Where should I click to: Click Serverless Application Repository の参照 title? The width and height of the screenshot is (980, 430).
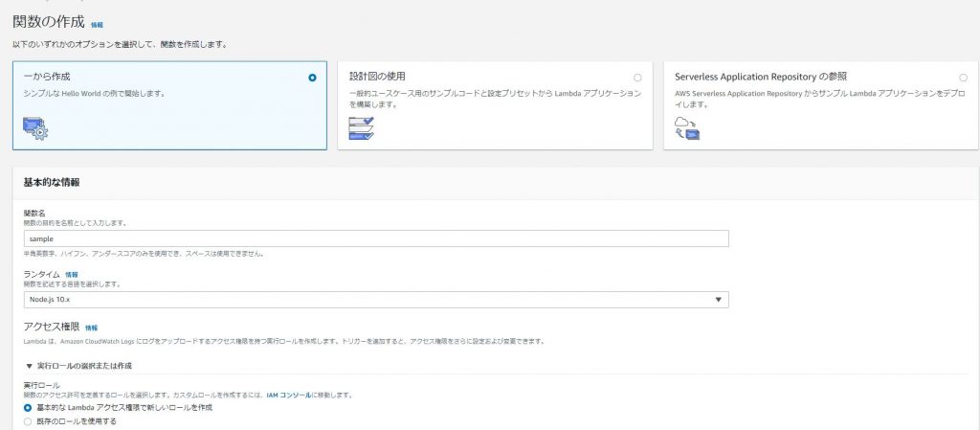click(761, 77)
